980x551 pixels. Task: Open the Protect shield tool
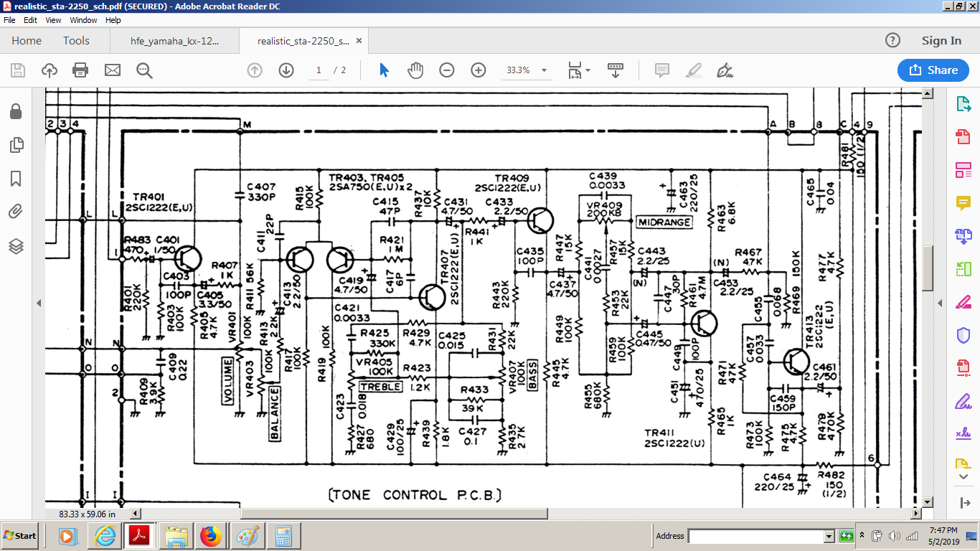[963, 335]
